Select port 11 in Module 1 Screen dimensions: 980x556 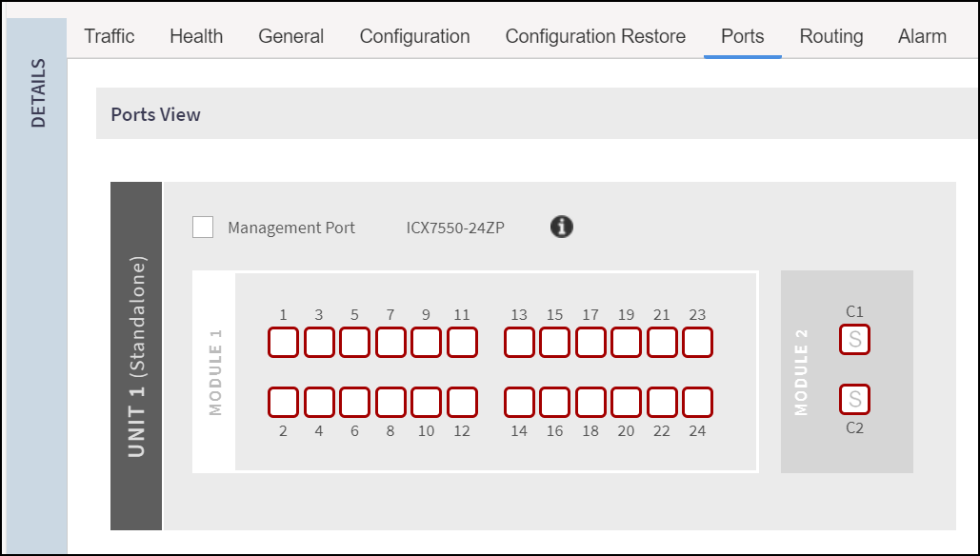pyautogui.click(x=463, y=343)
